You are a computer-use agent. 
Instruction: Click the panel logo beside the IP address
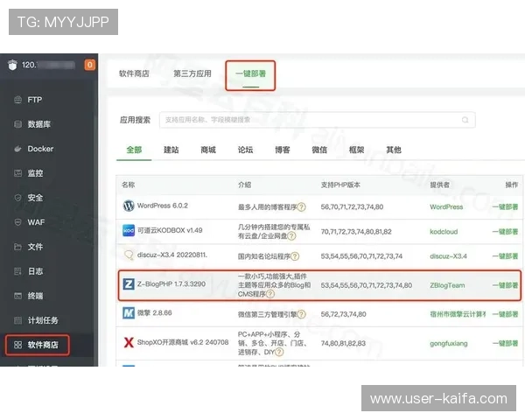[x=12, y=65]
